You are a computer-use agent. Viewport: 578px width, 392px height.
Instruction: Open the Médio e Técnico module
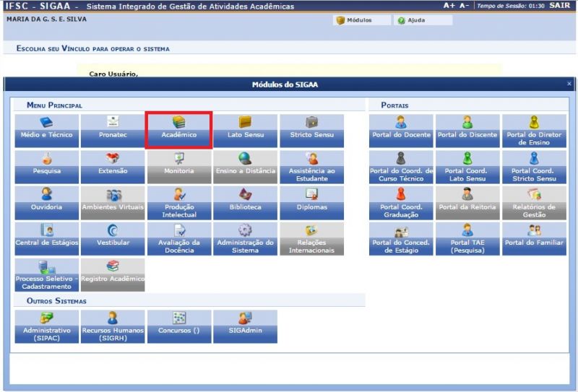(x=46, y=131)
